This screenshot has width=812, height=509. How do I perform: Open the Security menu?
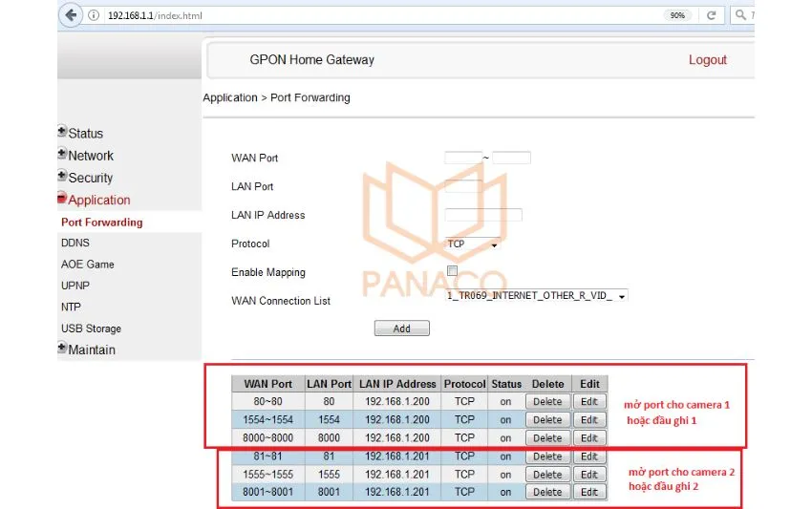90,179
